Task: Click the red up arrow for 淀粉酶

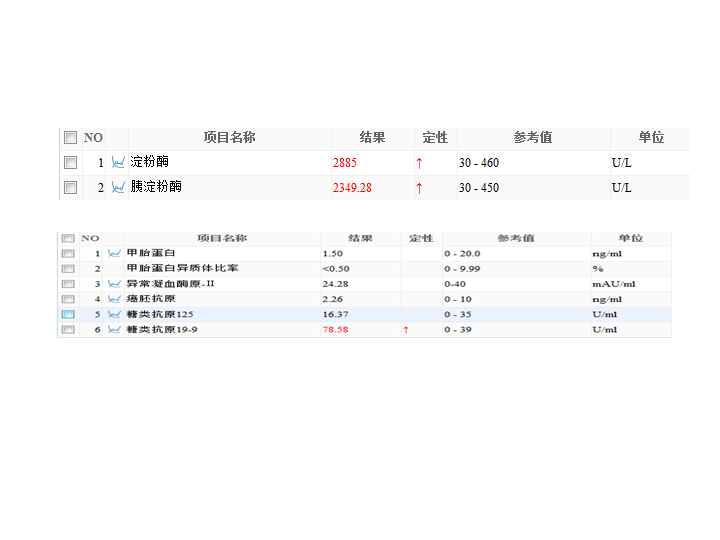Action: tap(419, 163)
